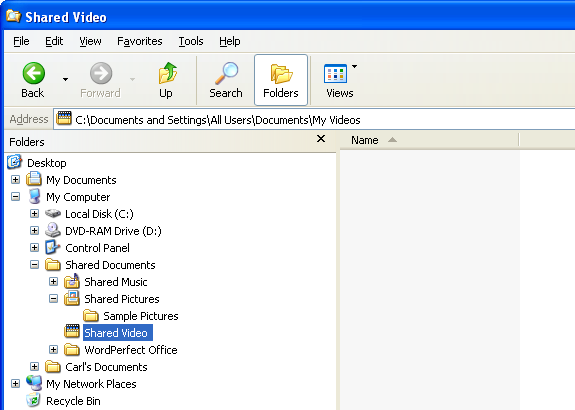Open the Edit menu
The image size is (575, 410).
[54, 41]
